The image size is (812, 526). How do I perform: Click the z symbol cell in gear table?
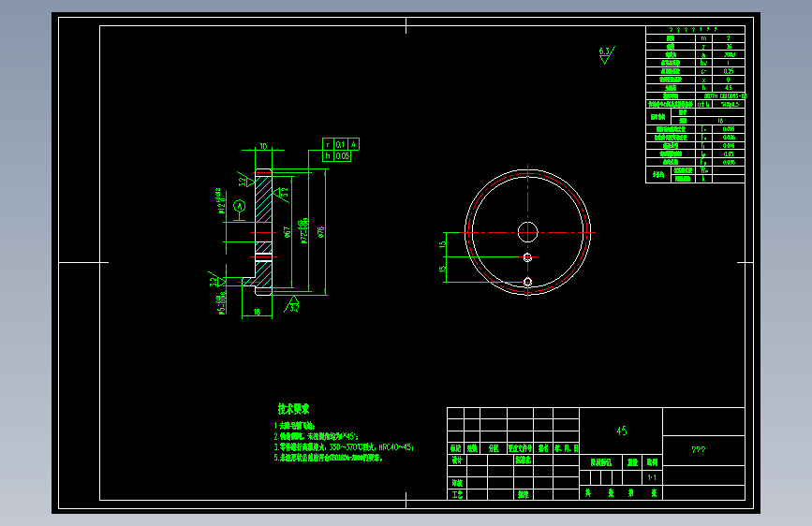point(703,47)
